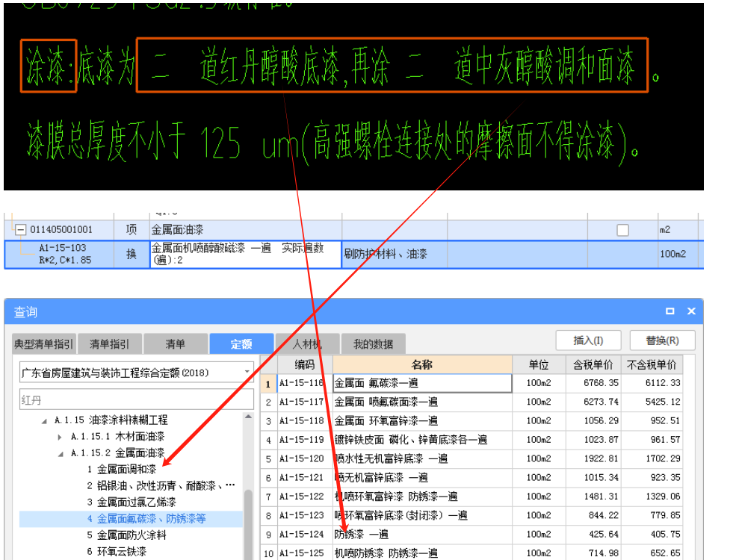Click the 换 marker cell
This screenshot has width=736, height=560.
click(132, 254)
